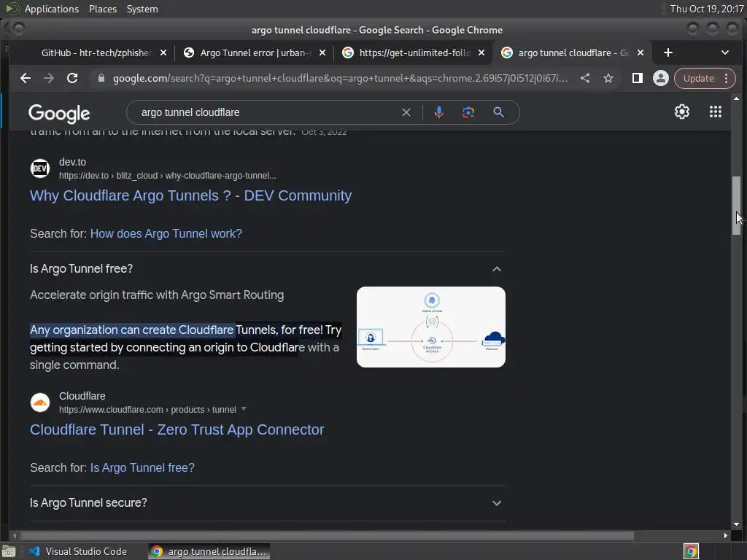
Task: Open Chrome three-dot menu
Action: pyautogui.click(x=726, y=78)
